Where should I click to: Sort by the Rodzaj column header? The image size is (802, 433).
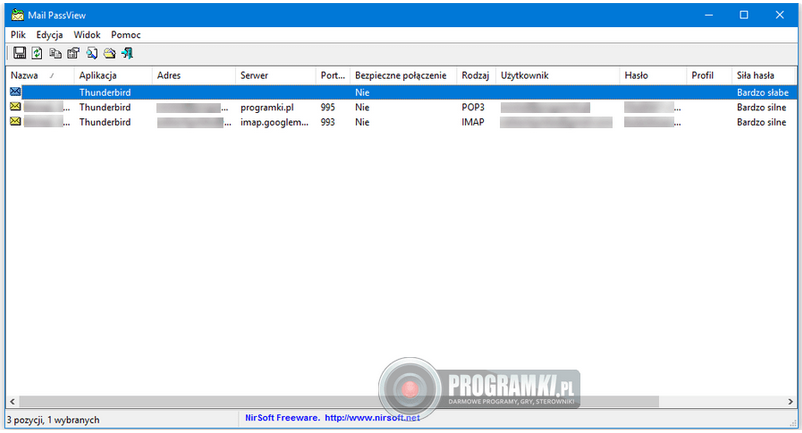click(x=476, y=75)
